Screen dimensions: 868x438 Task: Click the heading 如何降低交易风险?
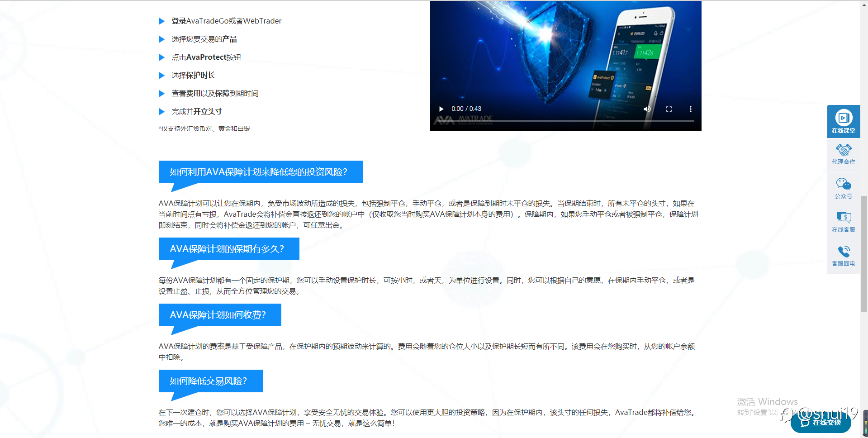(211, 381)
